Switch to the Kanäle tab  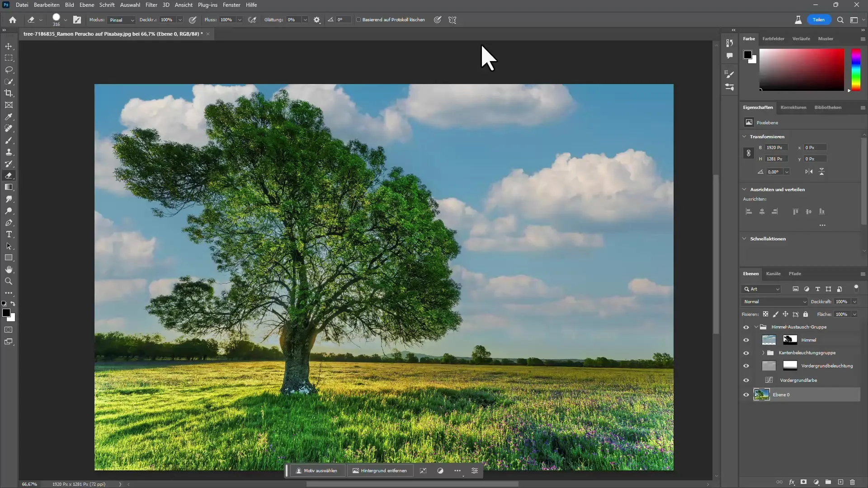click(773, 273)
